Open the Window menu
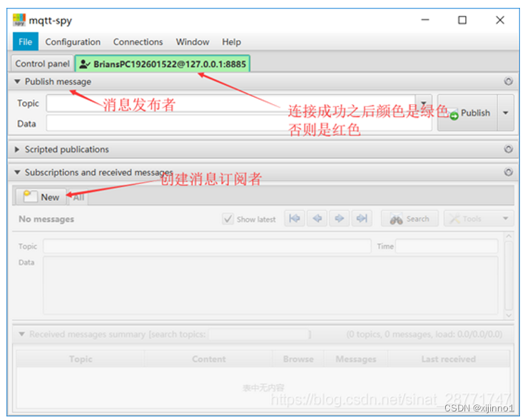The image size is (525, 420). pyautogui.click(x=193, y=42)
